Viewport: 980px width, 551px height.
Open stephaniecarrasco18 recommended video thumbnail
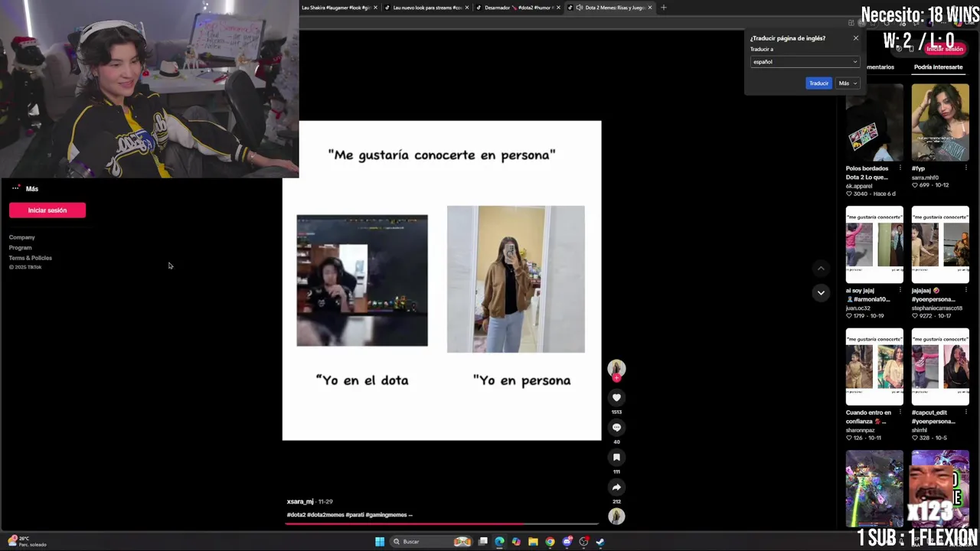click(x=940, y=245)
